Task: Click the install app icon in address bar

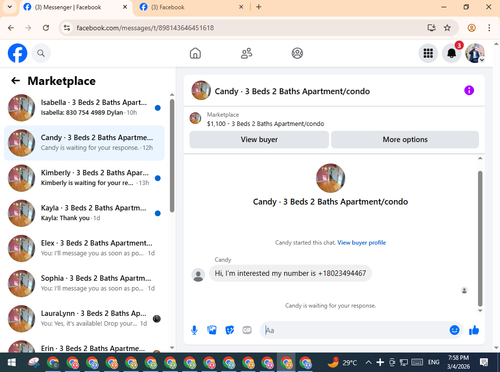Action: 432,28
